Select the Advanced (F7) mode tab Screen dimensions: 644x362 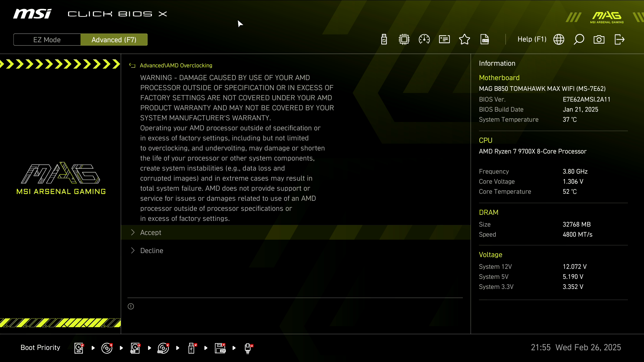[x=114, y=40]
